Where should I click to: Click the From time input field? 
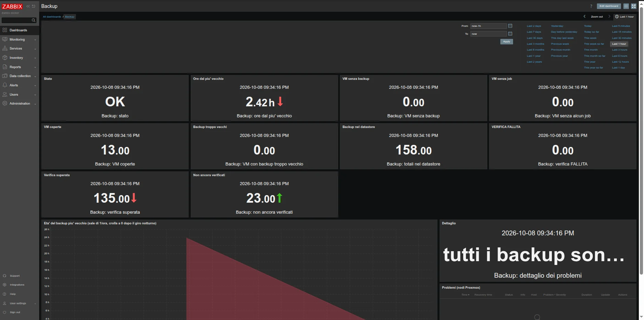[x=488, y=26]
